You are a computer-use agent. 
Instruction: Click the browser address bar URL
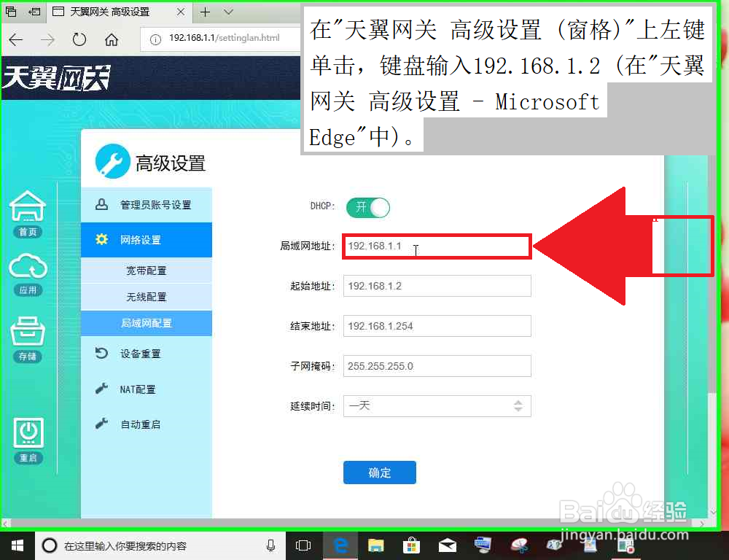(224, 38)
